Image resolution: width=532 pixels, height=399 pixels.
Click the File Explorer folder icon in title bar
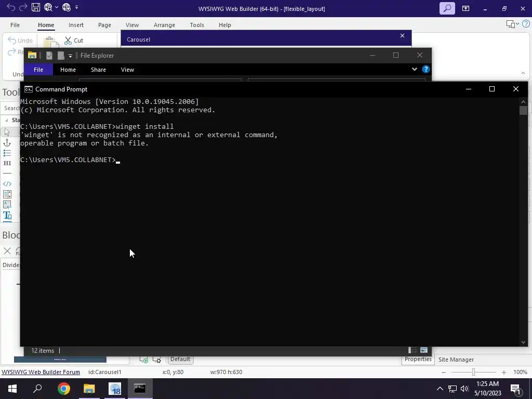point(32,55)
